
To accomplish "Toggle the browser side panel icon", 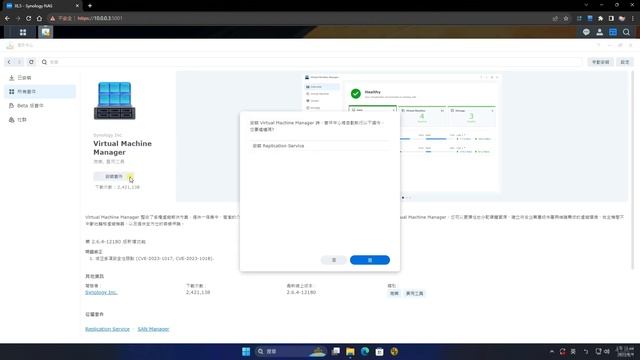I will 611,18.
